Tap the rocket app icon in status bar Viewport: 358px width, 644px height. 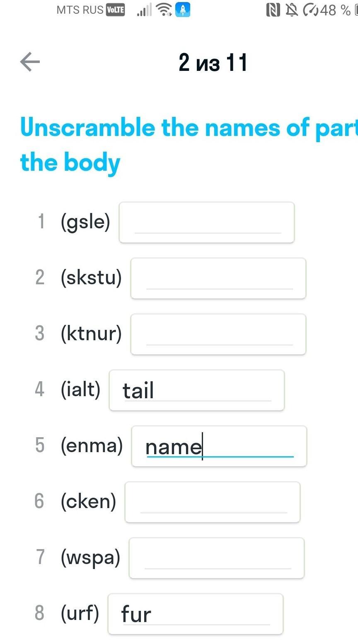point(183,10)
